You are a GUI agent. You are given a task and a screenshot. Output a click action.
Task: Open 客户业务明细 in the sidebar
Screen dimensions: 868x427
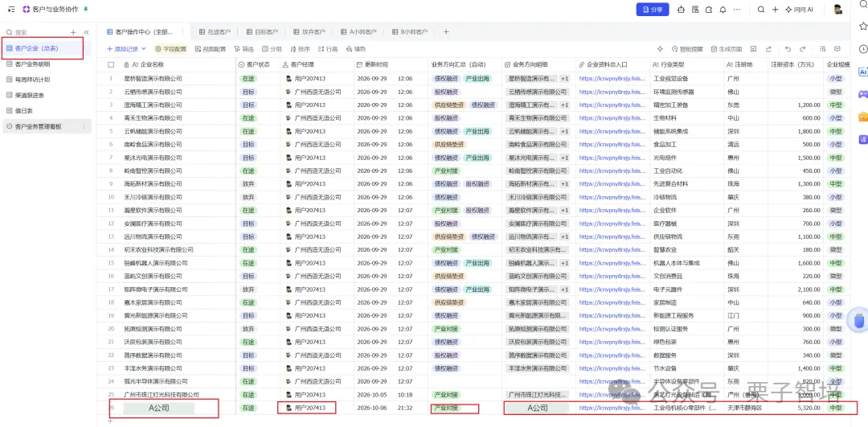[47, 64]
